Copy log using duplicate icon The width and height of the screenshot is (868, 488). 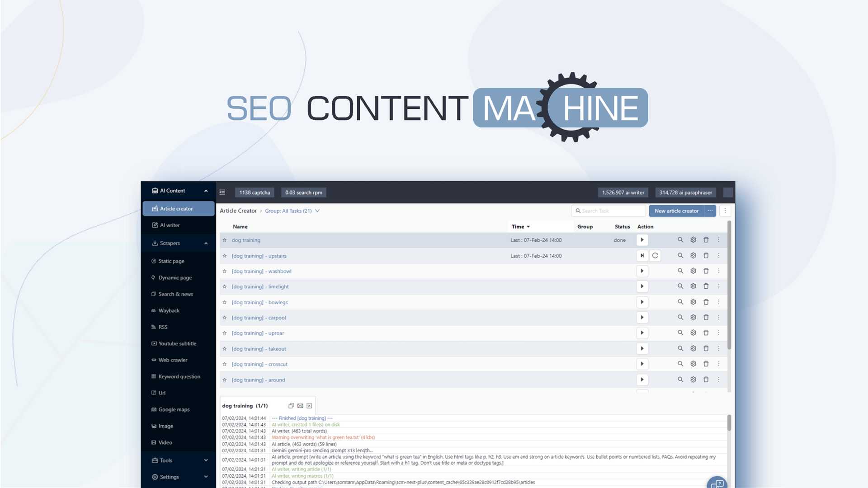[291, 406]
